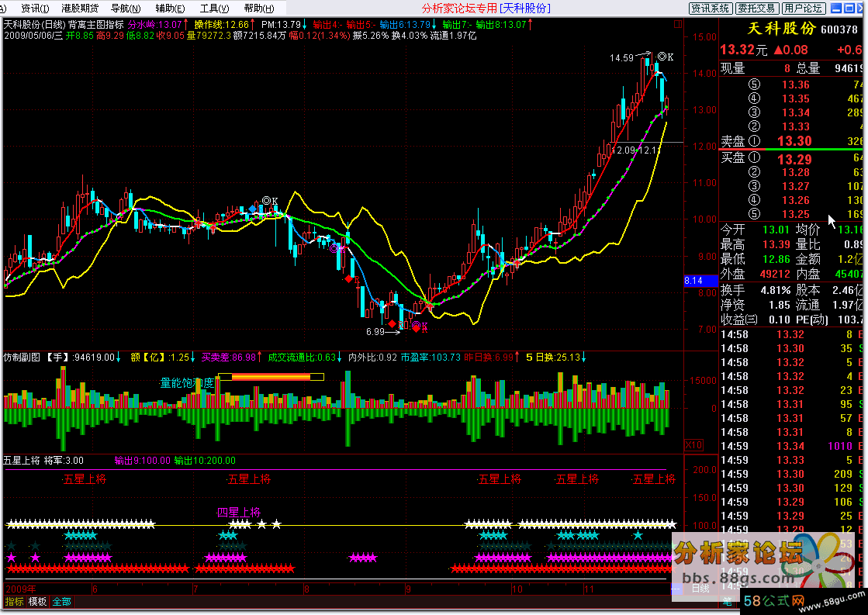The width and height of the screenshot is (868, 615).
Task: Select the 日线 period button
Action: pyautogui.click(x=700, y=589)
